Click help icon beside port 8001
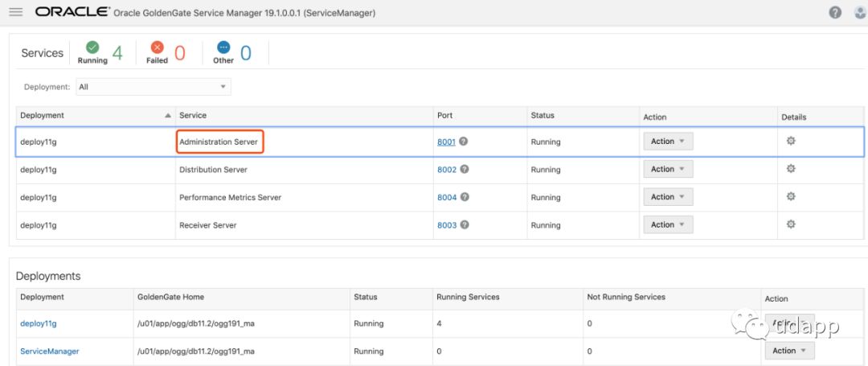868x366 pixels. pyautogui.click(x=464, y=142)
